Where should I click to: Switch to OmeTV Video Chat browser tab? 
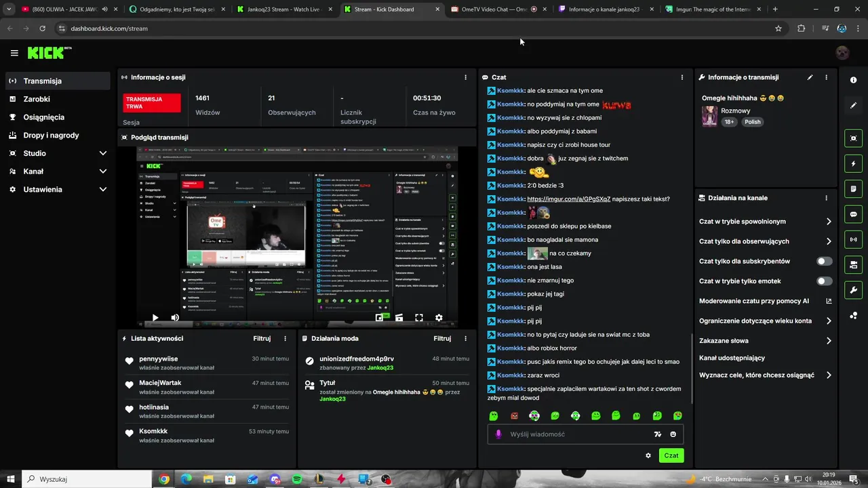tap(498, 9)
